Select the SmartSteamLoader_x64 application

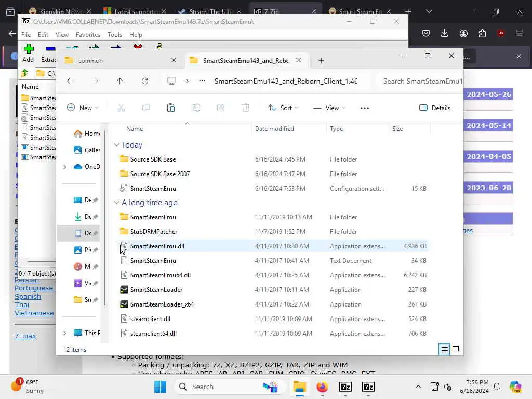click(273, 304)
